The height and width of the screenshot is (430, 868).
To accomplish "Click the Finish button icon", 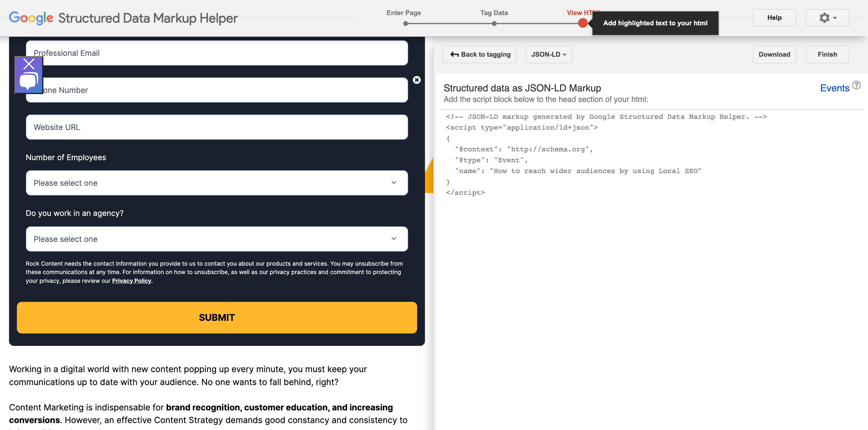I will [828, 54].
